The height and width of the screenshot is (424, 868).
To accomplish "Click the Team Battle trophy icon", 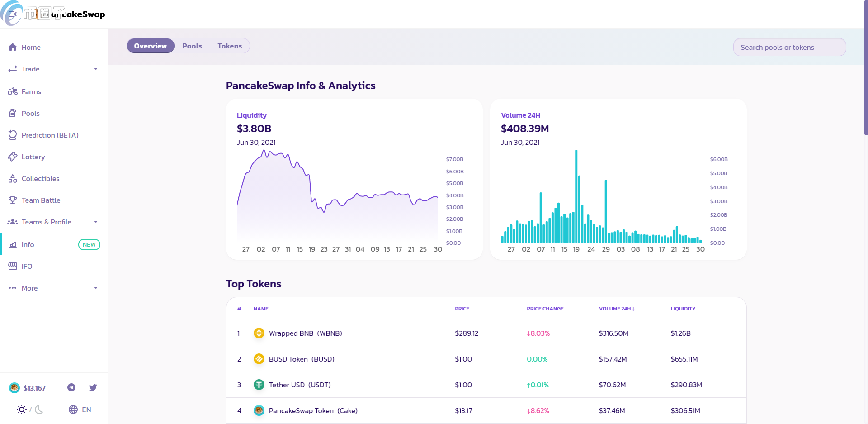I will pyautogui.click(x=13, y=200).
